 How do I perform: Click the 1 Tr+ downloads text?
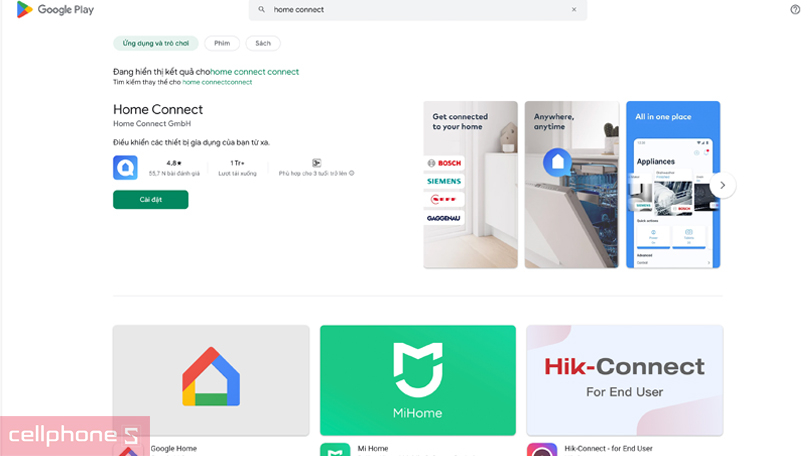[237, 163]
